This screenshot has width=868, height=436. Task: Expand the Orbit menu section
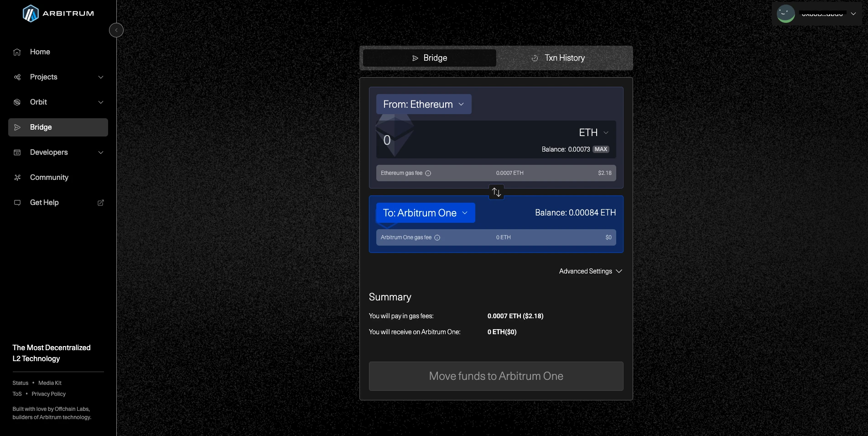pyautogui.click(x=101, y=102)
